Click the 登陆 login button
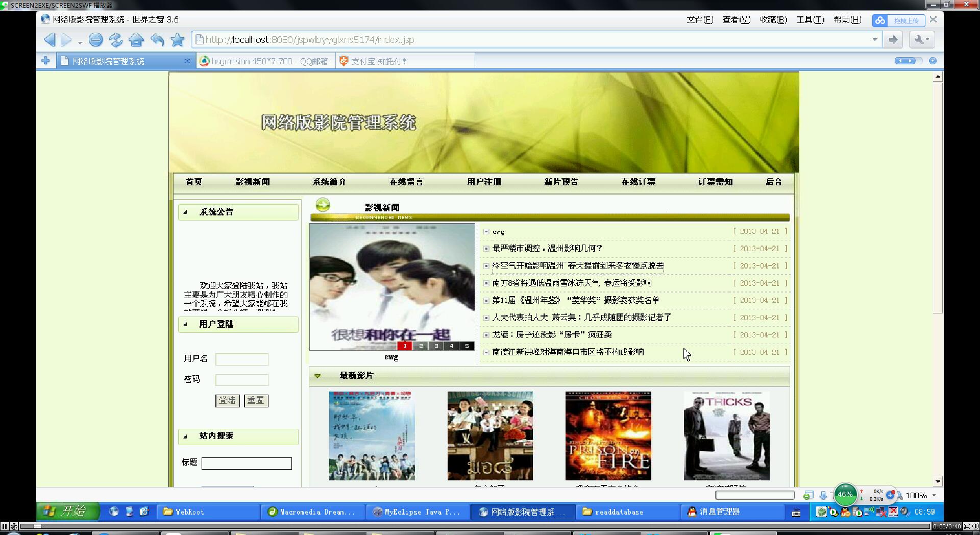The width and height of the screenshot is (980, 535). 227,400
